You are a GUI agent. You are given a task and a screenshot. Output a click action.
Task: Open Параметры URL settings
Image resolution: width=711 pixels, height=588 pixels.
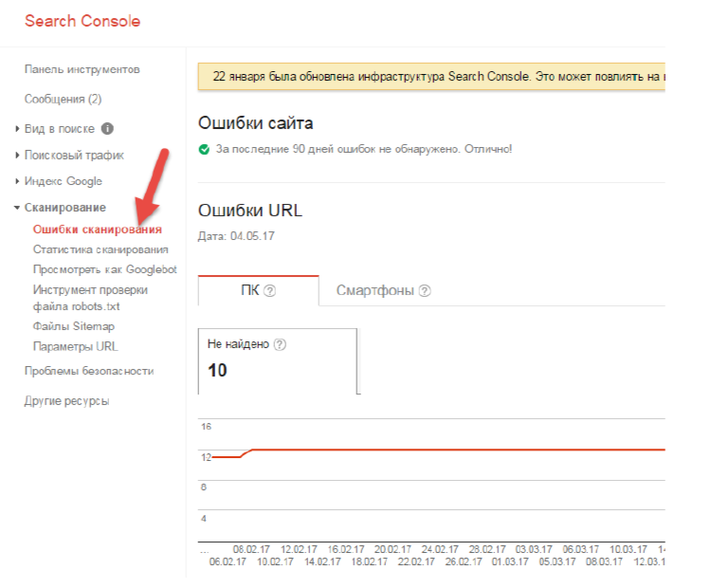click(x=75, y=346)
